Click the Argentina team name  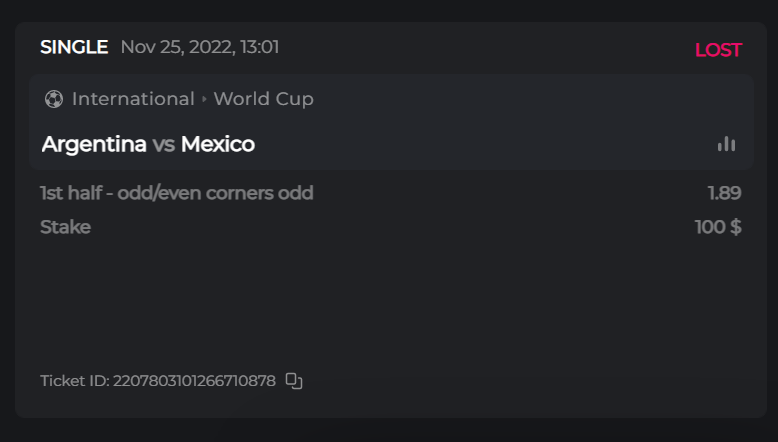pos(94,144)
